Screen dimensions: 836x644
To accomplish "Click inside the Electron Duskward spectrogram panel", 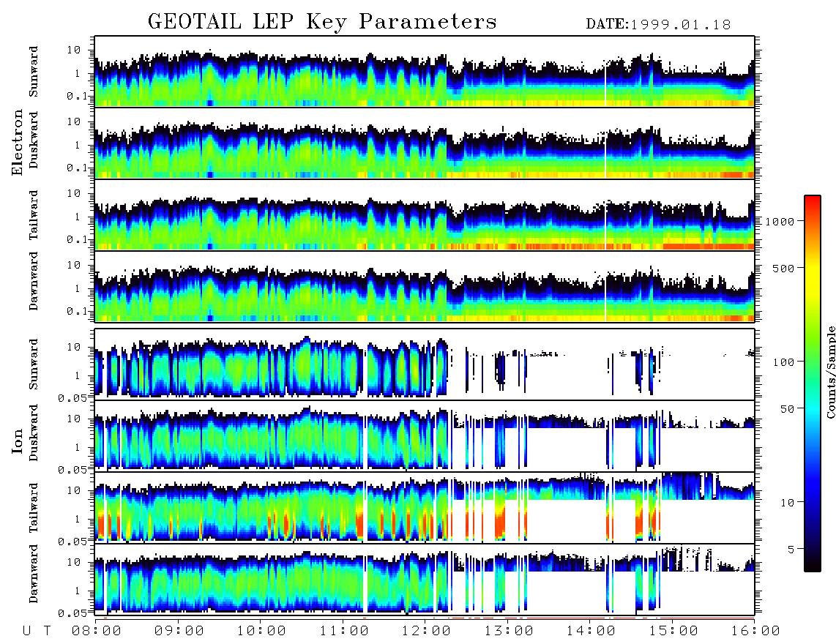I will pyautogui.click(x=425, y=143).
